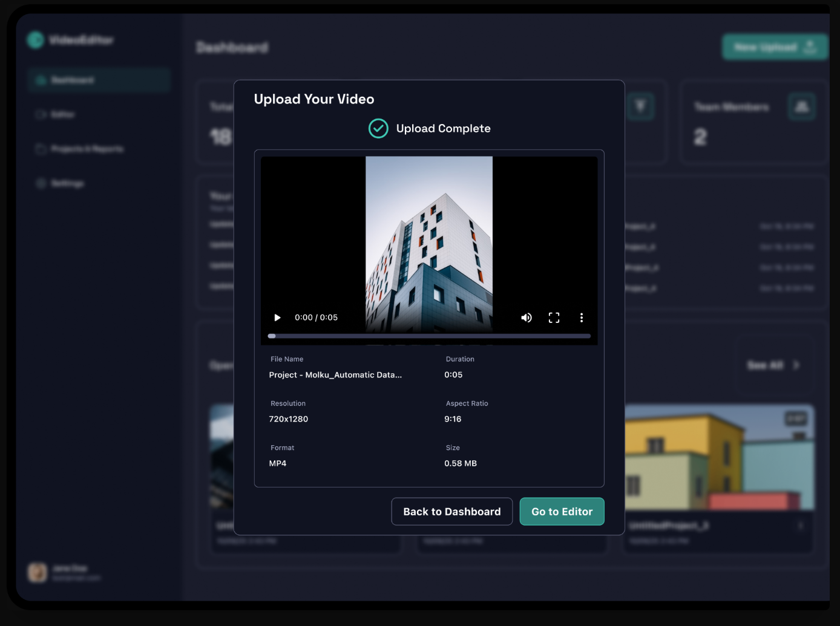Viewport: 840px width, 626px height.
Task: Click Back to Dashboard button
Action: point(452,512)
